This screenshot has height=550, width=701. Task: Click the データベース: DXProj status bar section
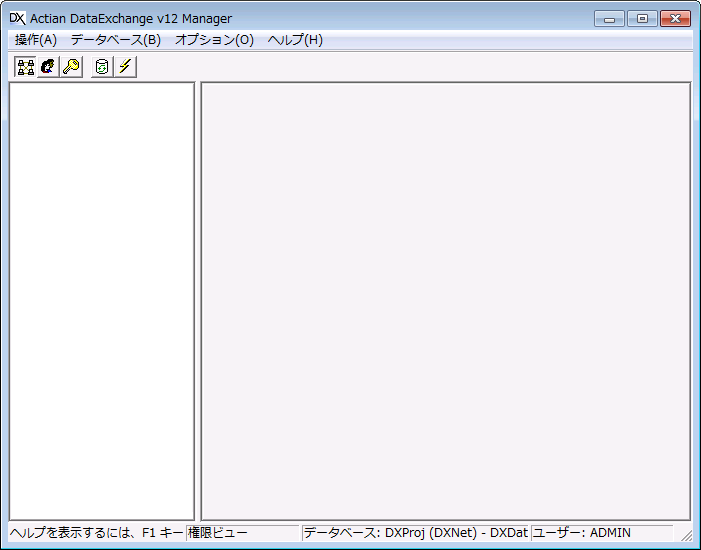(415, 533)
